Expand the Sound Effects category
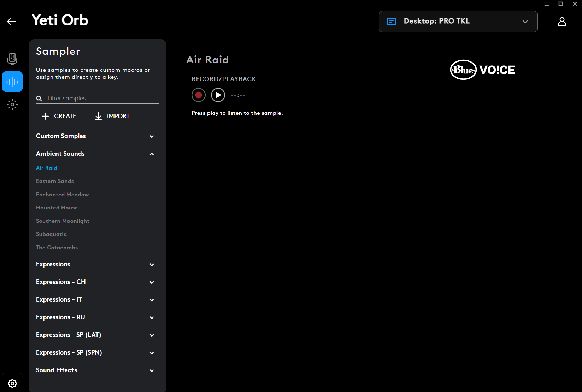 point(152,370)
